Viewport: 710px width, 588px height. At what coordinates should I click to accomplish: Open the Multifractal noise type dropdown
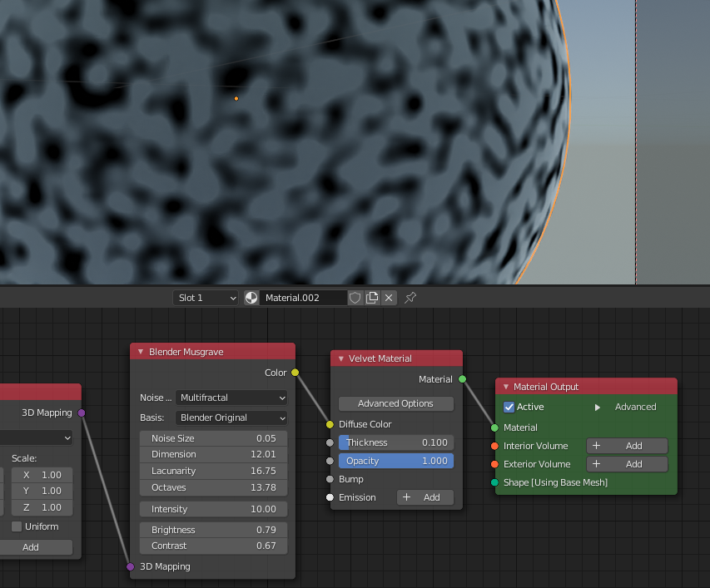coord(231,398)
